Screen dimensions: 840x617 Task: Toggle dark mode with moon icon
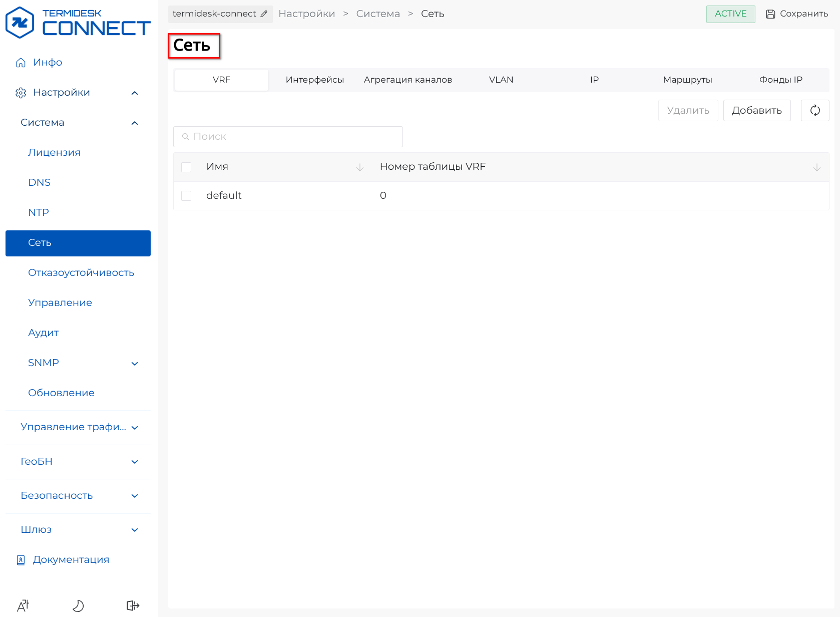tap(78, 605)
